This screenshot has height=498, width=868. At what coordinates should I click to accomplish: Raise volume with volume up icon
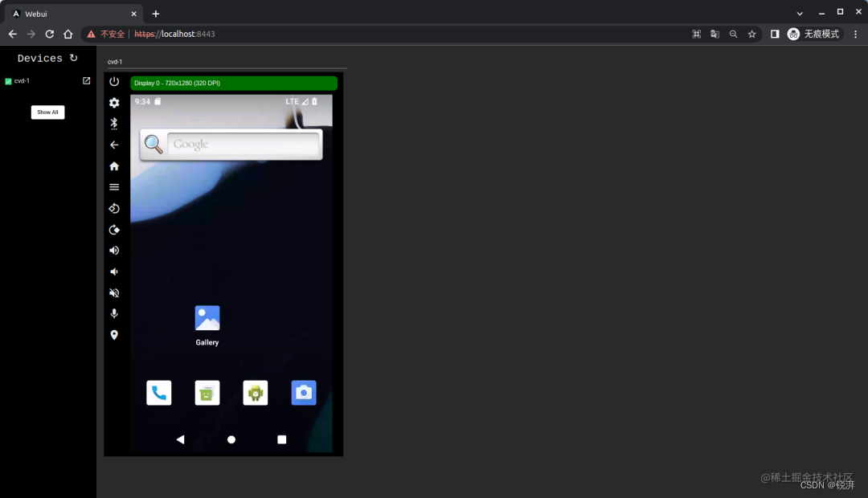point(114,251)
